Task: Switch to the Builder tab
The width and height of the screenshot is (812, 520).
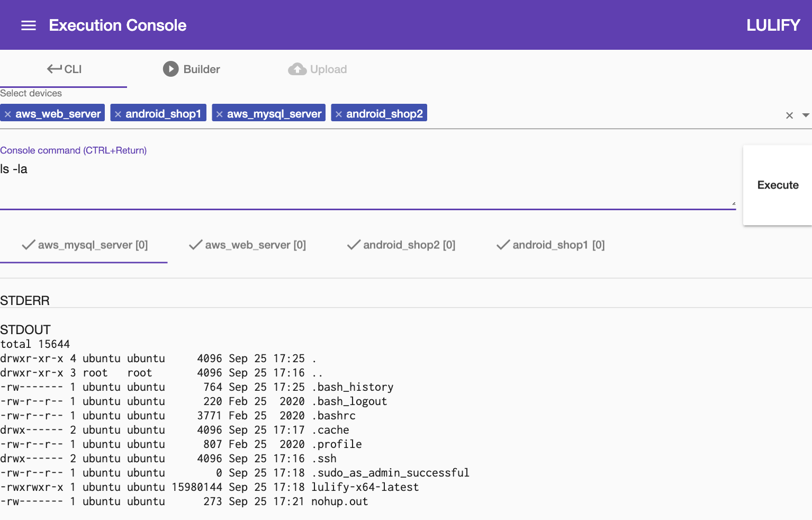Action: 191,69
